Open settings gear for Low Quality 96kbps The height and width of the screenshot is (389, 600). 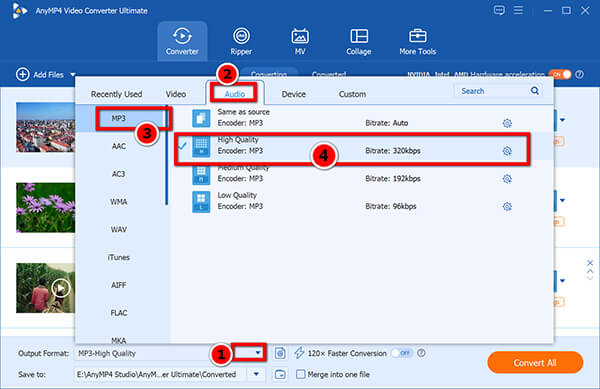click(x=507, y=207)
